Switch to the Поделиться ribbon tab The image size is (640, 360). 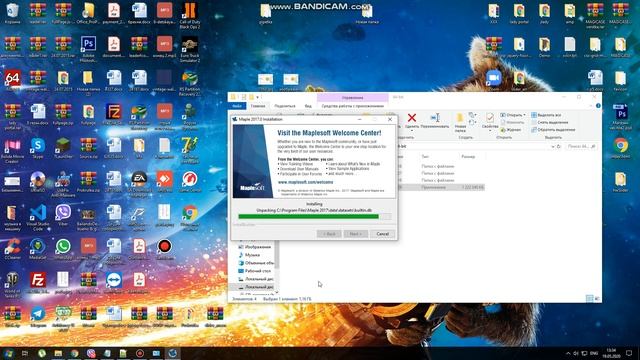click(x=284, y=106)
